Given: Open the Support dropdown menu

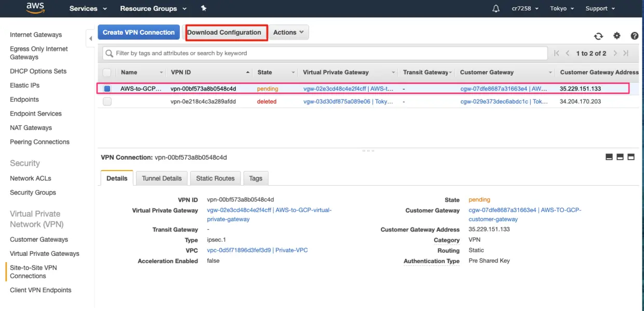Looking at the screenshot, I should click(x=600, y=8).
